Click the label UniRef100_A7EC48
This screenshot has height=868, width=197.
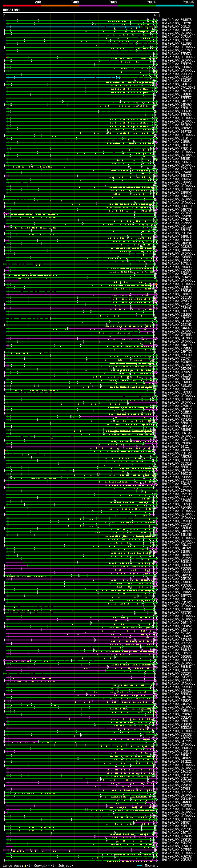coord(177,149)
